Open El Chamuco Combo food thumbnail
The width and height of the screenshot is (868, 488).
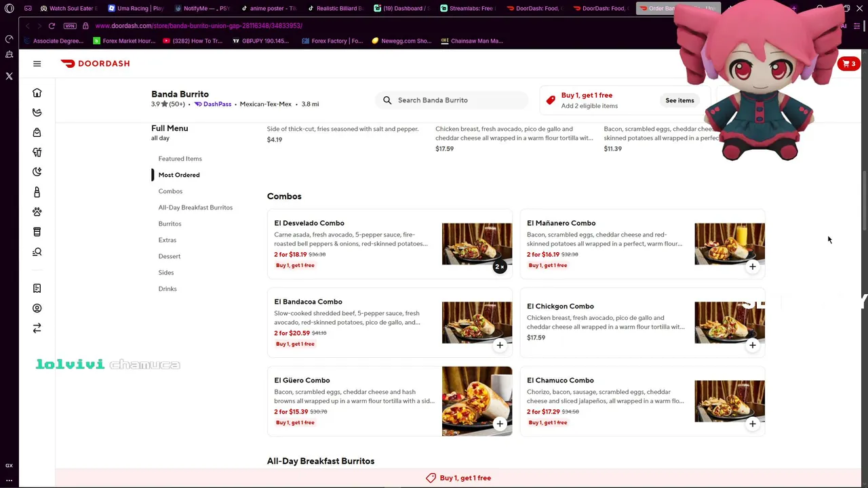pos(729,401)
